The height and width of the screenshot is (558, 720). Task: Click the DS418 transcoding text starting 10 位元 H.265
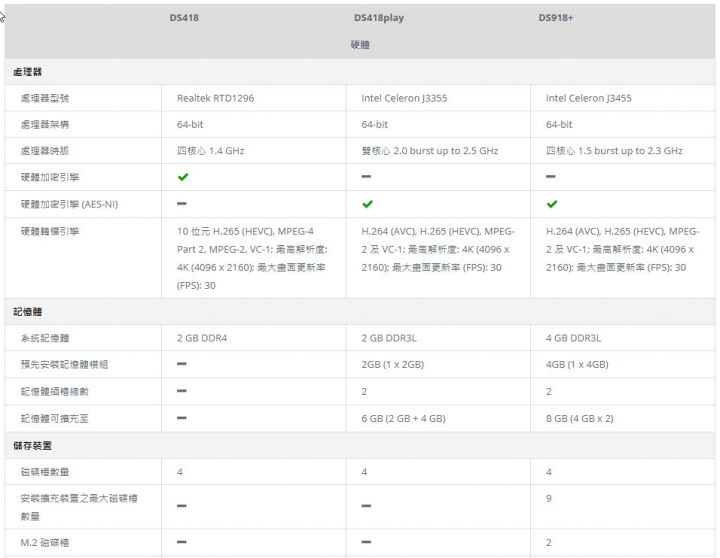tap(252, 258)
